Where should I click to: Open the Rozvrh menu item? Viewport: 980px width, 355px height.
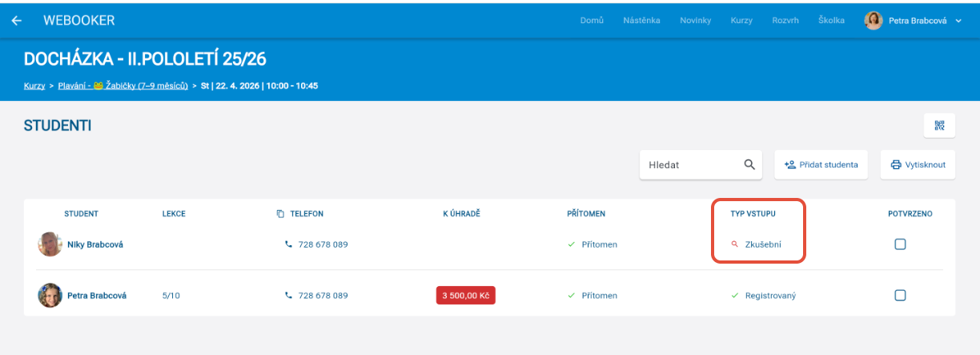tap(785, 21)
